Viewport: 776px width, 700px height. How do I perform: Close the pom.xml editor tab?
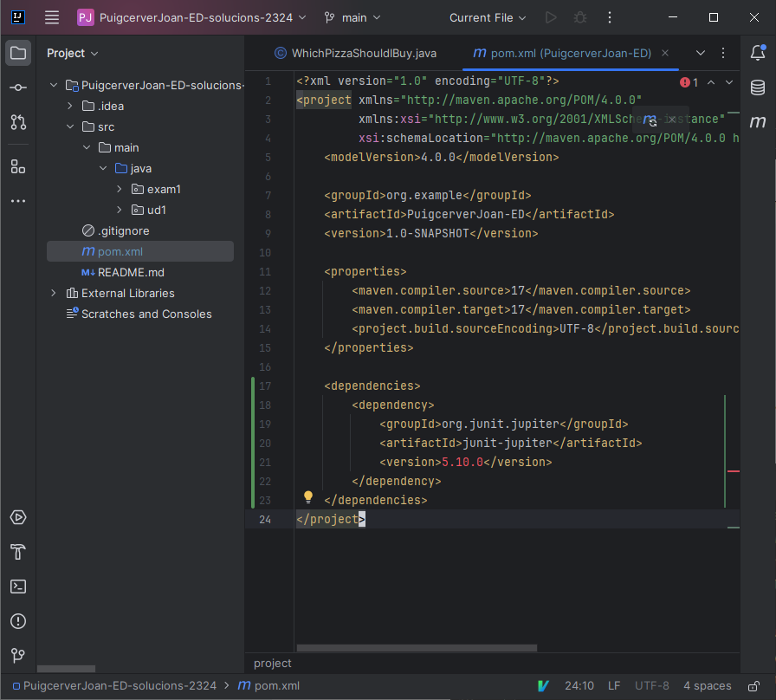coord(665,53)
